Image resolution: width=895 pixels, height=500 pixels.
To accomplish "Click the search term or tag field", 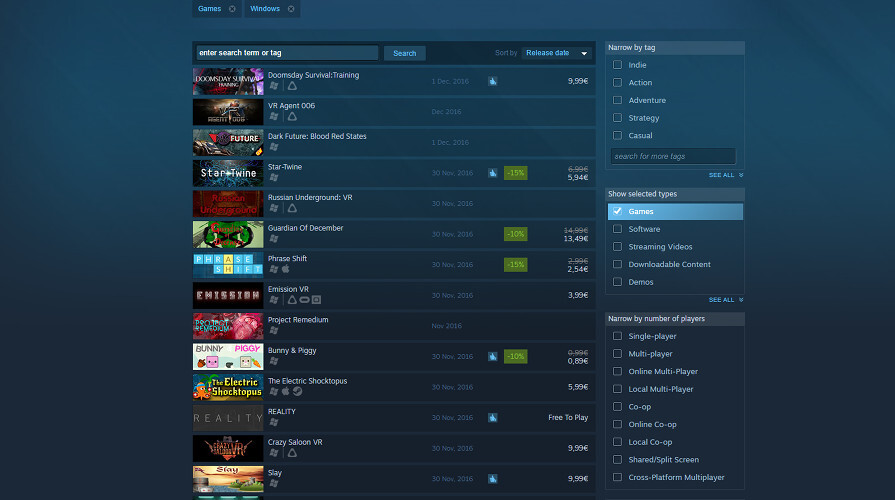I will (287, 53).
